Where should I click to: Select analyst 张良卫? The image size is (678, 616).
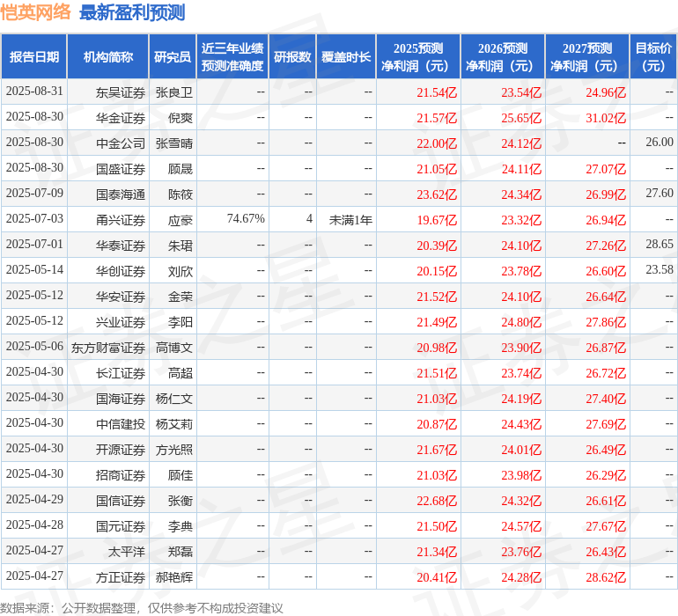tap(173, 92)
